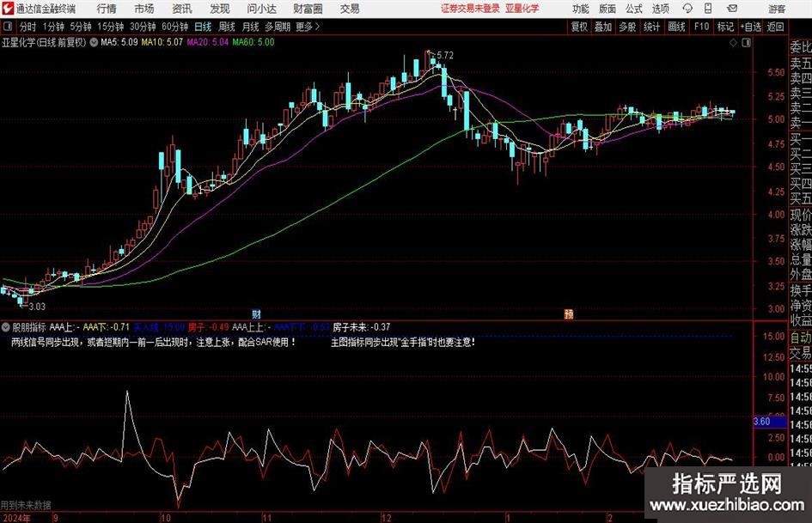Click the 游客 user account label
Viewport: 812px width, 523px height.
pos(777,9)
